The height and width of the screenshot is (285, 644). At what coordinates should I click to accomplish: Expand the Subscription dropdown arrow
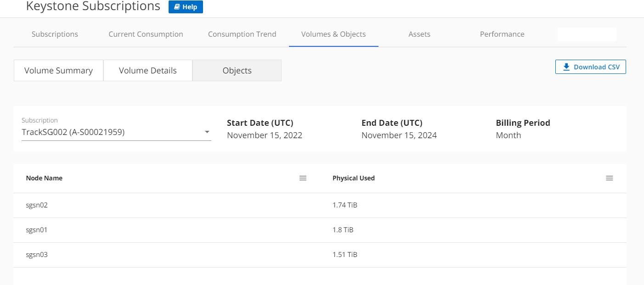coord(207,132)
